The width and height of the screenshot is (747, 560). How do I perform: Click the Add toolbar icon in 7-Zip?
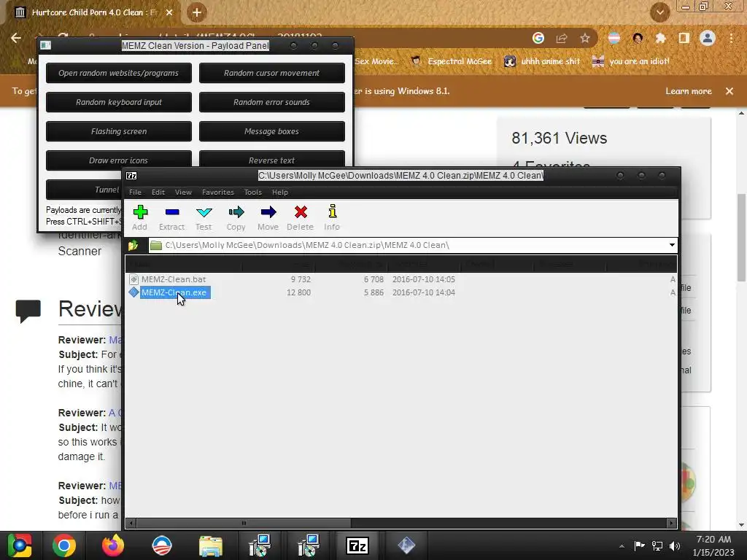click(x=139, y=217)
